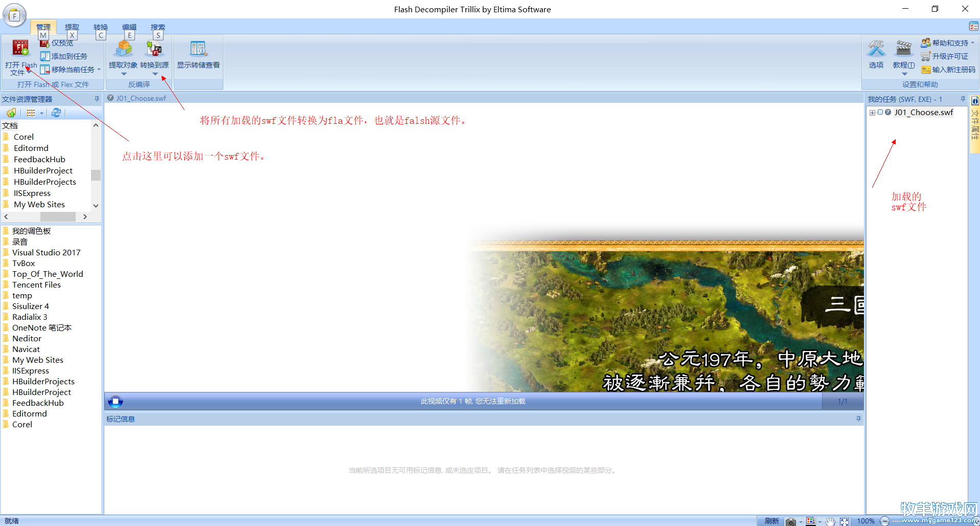
Task: Select J01_Choose.swf in my tasks list
Action: pyautogui.click(x=924, y=113)
